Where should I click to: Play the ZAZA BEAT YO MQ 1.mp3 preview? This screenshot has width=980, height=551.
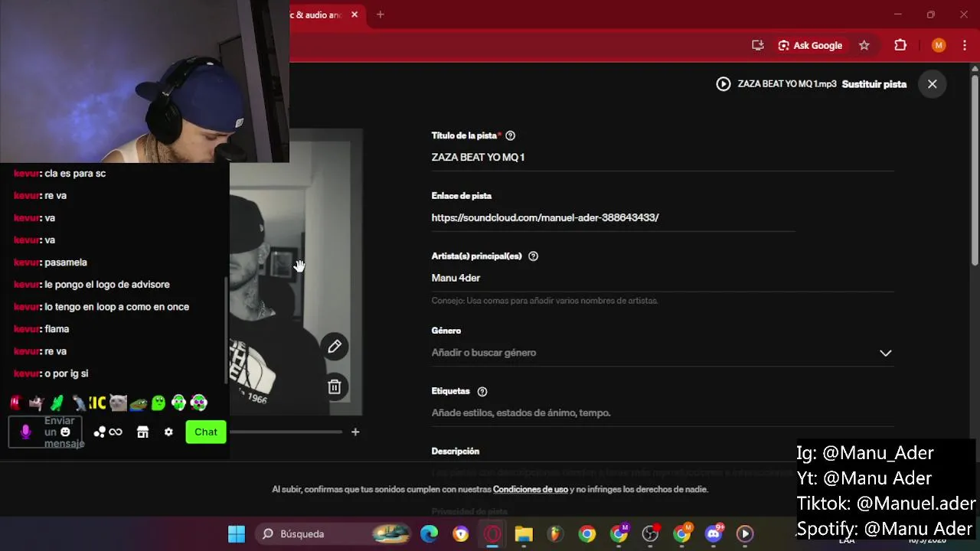[724, 84]
